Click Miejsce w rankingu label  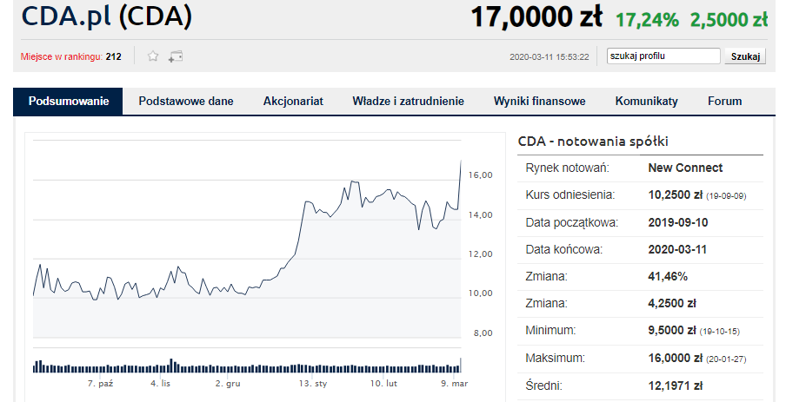[61, 57]
